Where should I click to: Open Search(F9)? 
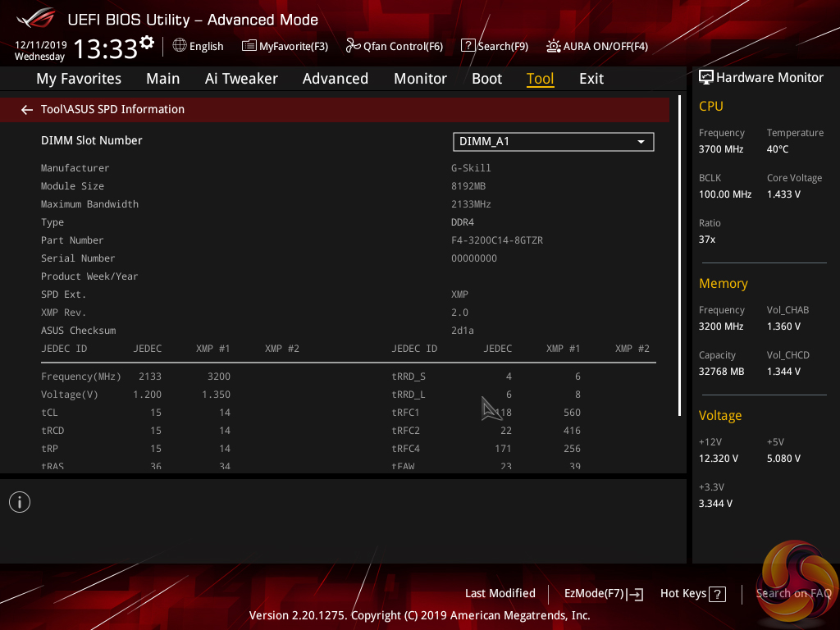503,46
